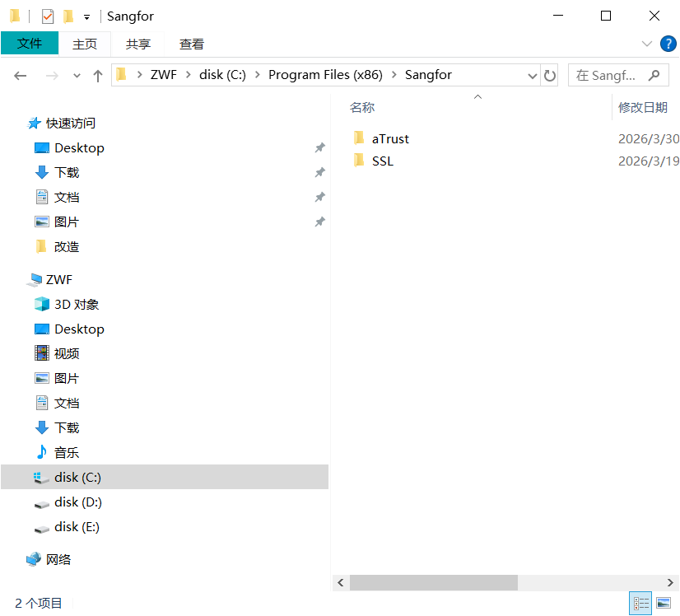680x616 pixels.
Task: Click the scroll right arrow of file list
Action: pyautogui.click(x=670, y=582)
